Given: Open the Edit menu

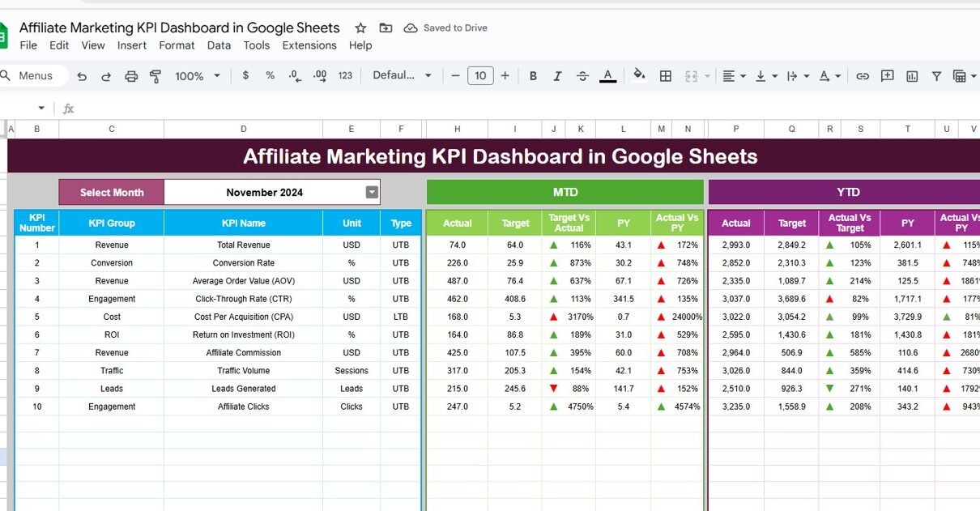Looking at the screenshot, I should [59, 45].
